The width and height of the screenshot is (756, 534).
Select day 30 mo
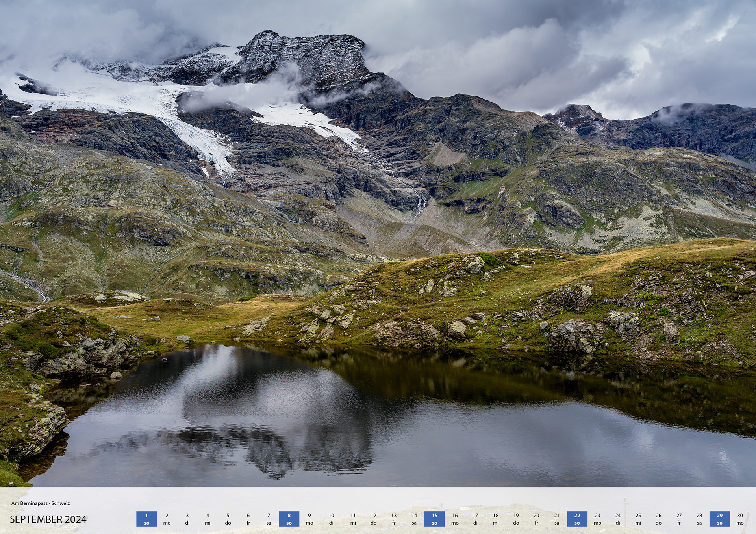click(740, 519)
